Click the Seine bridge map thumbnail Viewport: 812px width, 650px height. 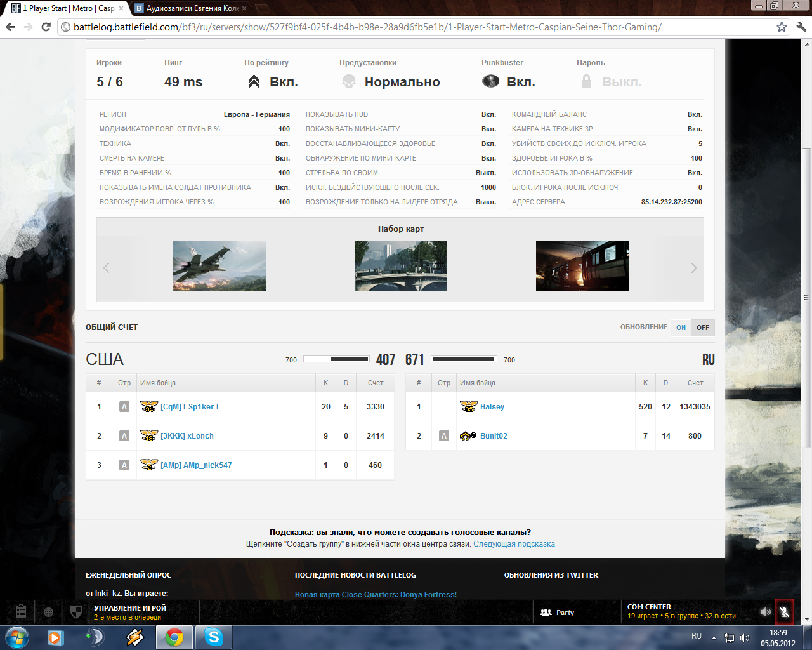click(x=401, y=266)
